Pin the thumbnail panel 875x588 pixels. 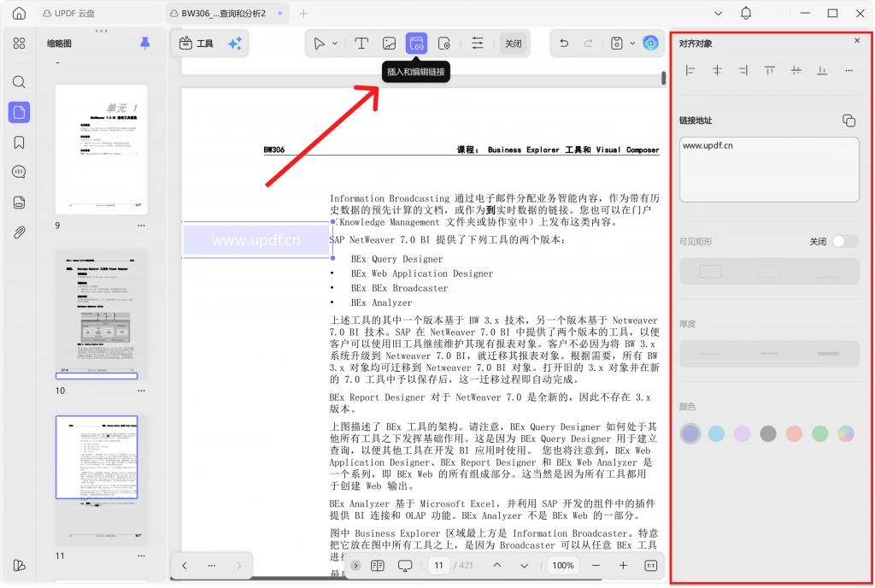point(145,43)
